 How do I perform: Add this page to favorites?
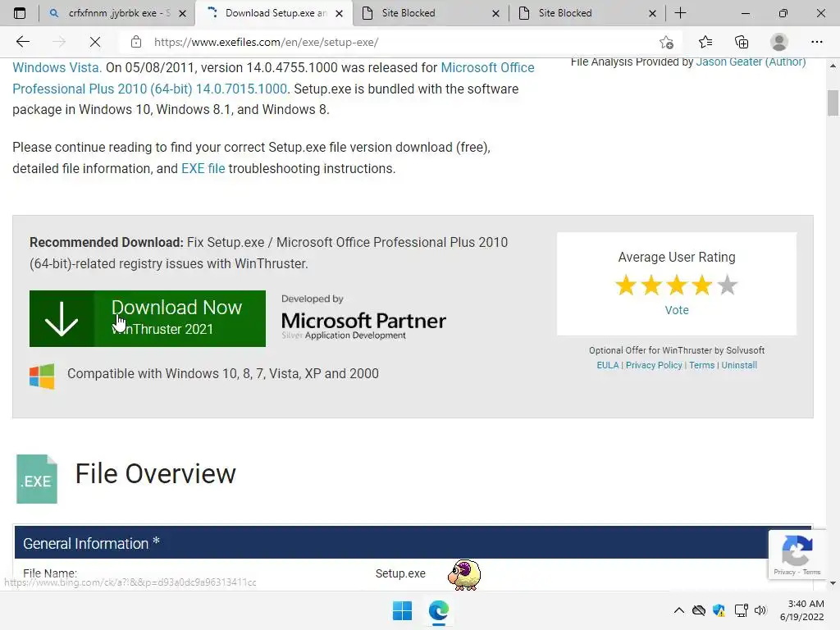[666, 42]
